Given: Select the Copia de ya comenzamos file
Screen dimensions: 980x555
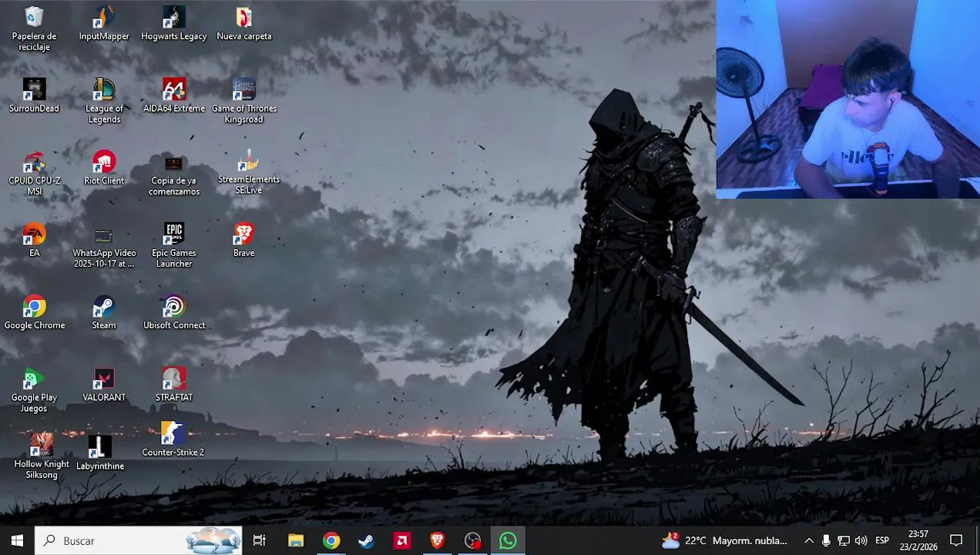Looking at the screenshot, I should coord(174,173).
